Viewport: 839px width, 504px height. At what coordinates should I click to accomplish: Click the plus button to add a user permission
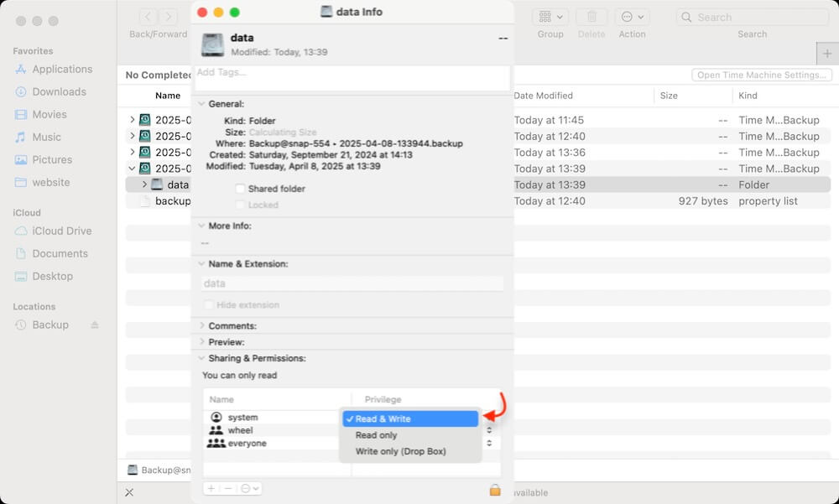click(x=210, y=488)
